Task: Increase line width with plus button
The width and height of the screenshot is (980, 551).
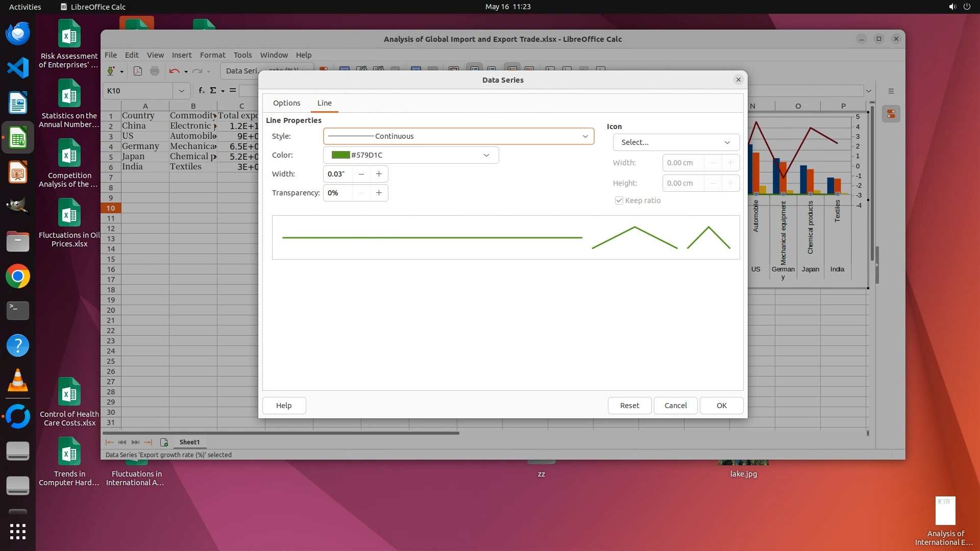Action: tap(379, 174)
